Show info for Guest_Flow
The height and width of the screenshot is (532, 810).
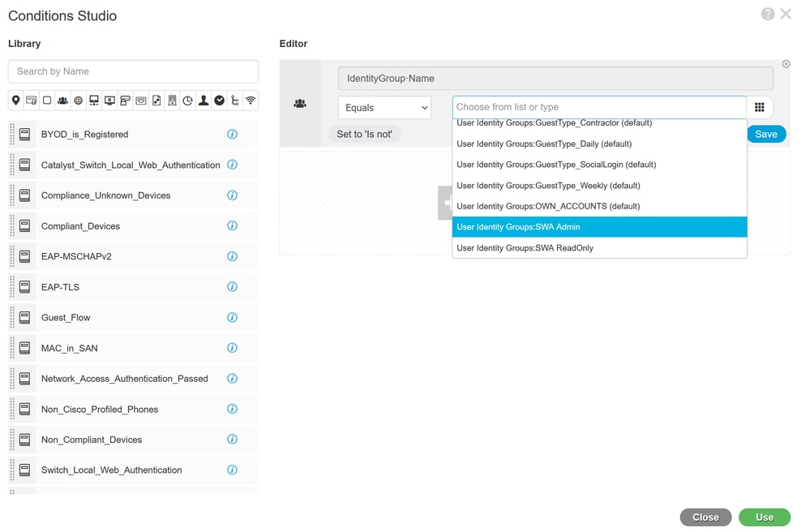[233, 317]
